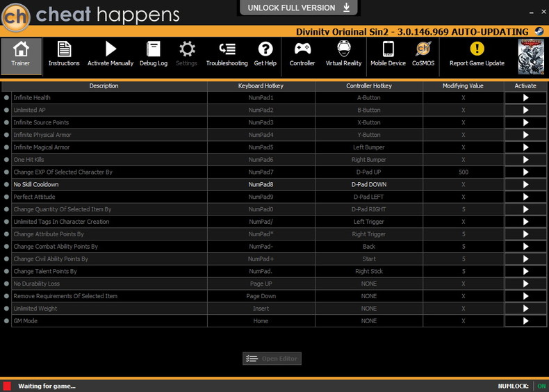The width and height of the screenshot is (549, 392).
Task: Activate Change Quantity Of Selected Item
Action: point(525,209)
